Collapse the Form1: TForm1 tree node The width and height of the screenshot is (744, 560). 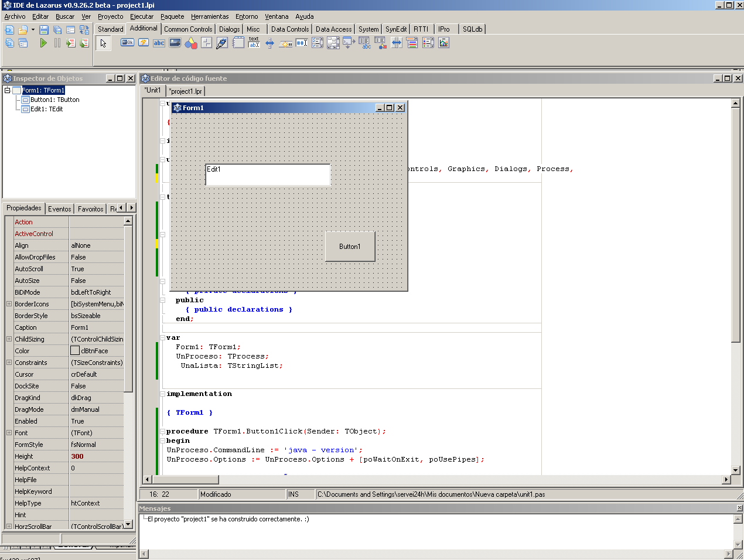(x=7, y=90)
